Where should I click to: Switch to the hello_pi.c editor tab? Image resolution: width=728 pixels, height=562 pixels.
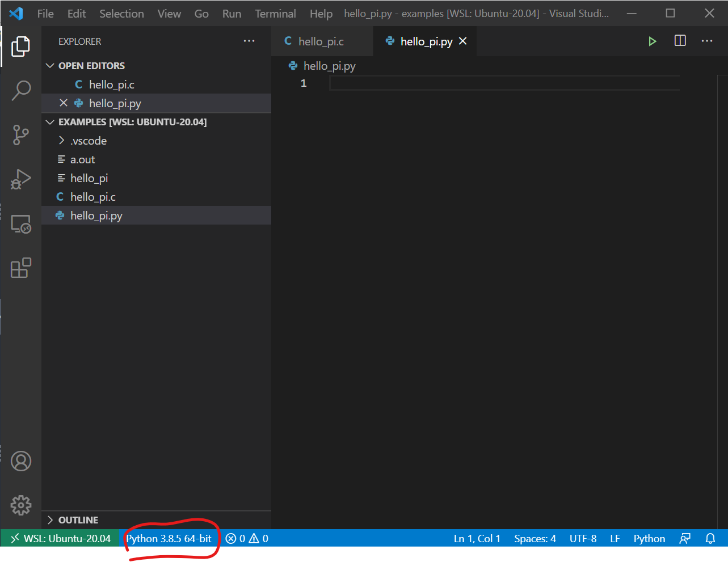322,41
